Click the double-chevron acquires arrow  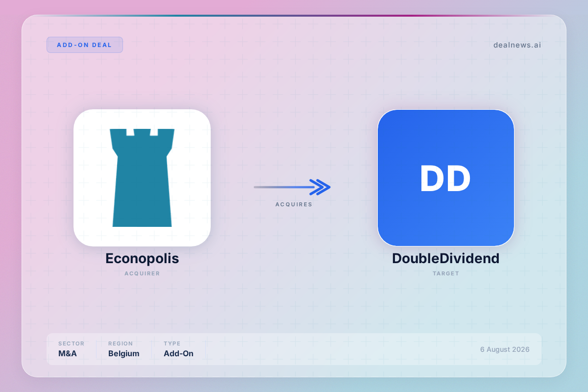tap(293, 187)
